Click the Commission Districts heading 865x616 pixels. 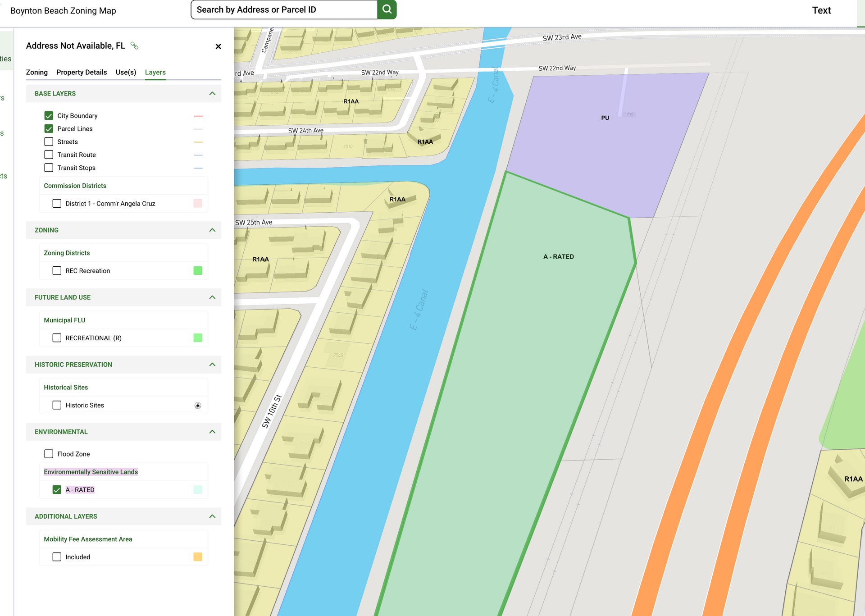[x=75, y=186]
